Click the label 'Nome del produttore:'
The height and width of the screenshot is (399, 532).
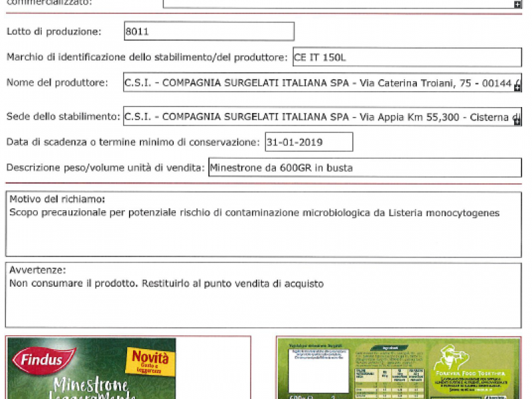(57, 82)
